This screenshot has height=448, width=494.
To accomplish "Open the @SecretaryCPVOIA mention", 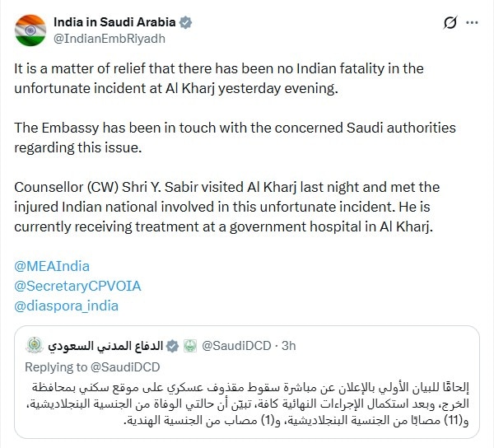I will coord(78,286).
